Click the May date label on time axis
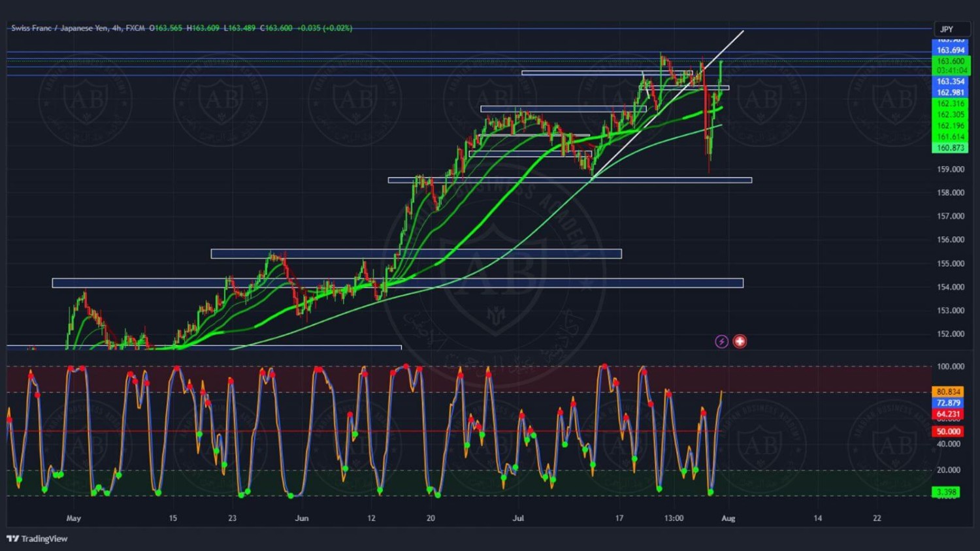 click(74, 518)
